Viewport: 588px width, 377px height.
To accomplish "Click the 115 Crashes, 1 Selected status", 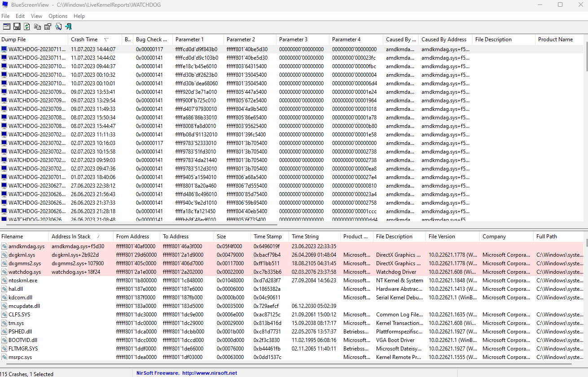I will pyautogui.click(x=27, y=374).
